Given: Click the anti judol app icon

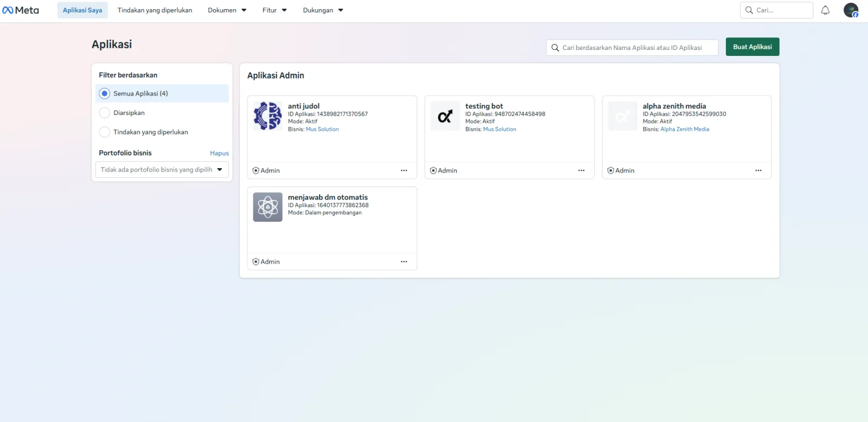Looking at the screenshot, I should (267, 116).
